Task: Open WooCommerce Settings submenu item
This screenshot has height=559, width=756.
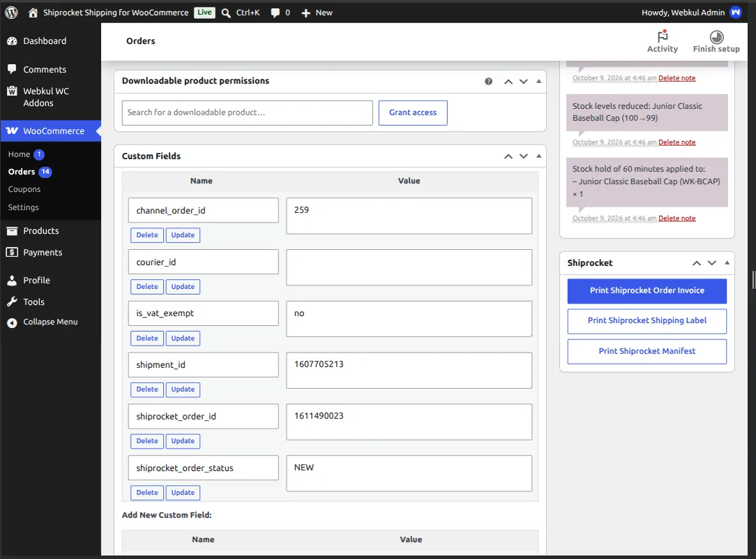Action: (23, 207)
